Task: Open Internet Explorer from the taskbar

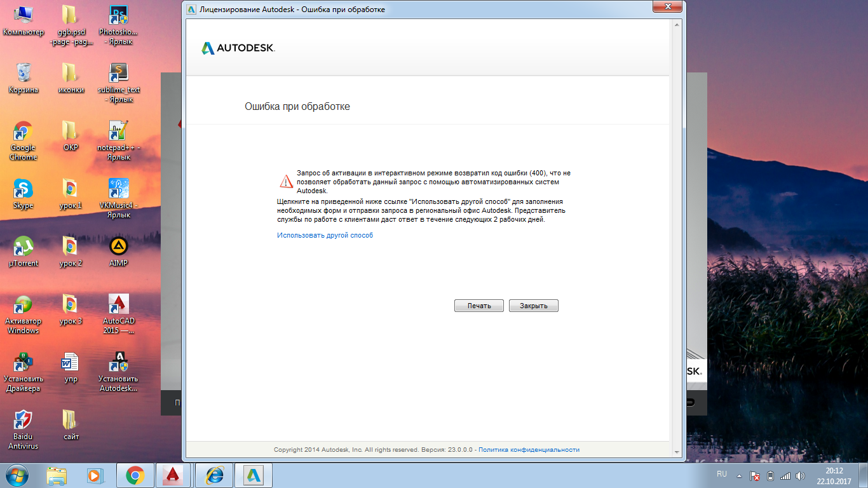Action: [215, 475]
